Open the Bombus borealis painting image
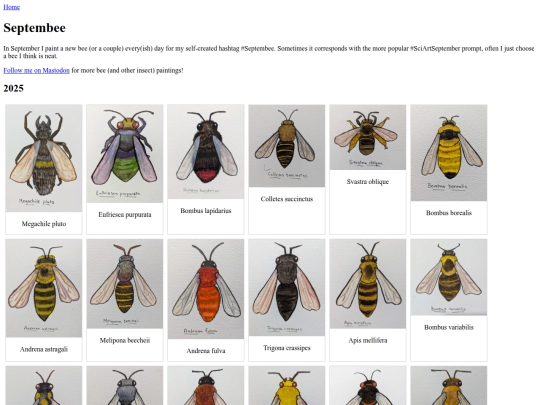Viewport: 540px width, 405px height. pyautogui.click(x=449, y=153)
